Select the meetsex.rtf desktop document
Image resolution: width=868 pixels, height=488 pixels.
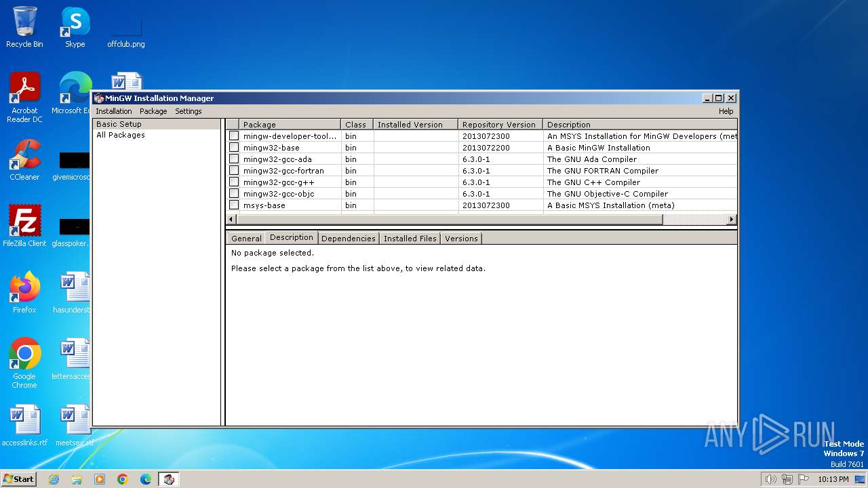[x=74, y=426]
